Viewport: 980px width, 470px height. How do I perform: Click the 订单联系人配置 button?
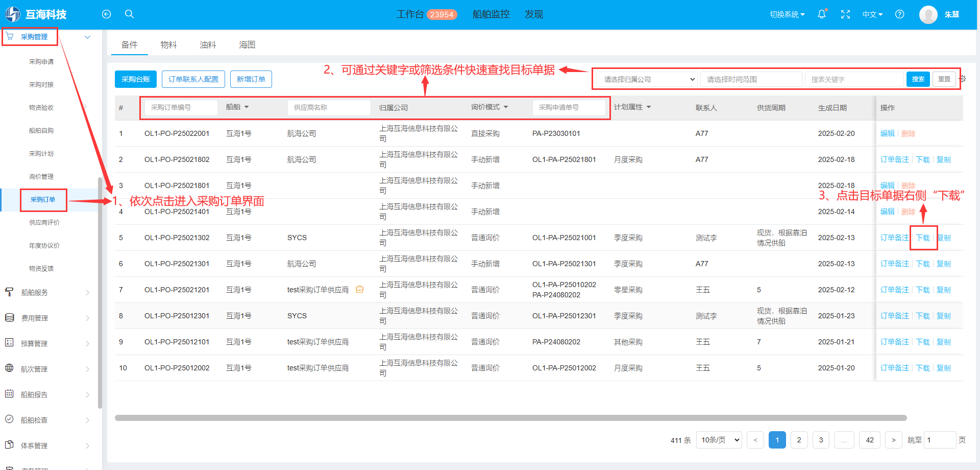pos(193,79)
